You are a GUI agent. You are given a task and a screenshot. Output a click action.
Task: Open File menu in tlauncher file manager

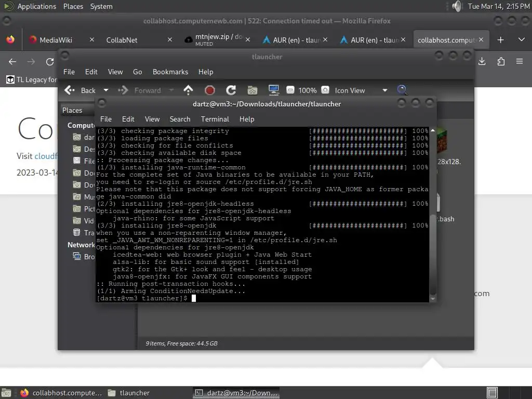click(x=69, y=72)
